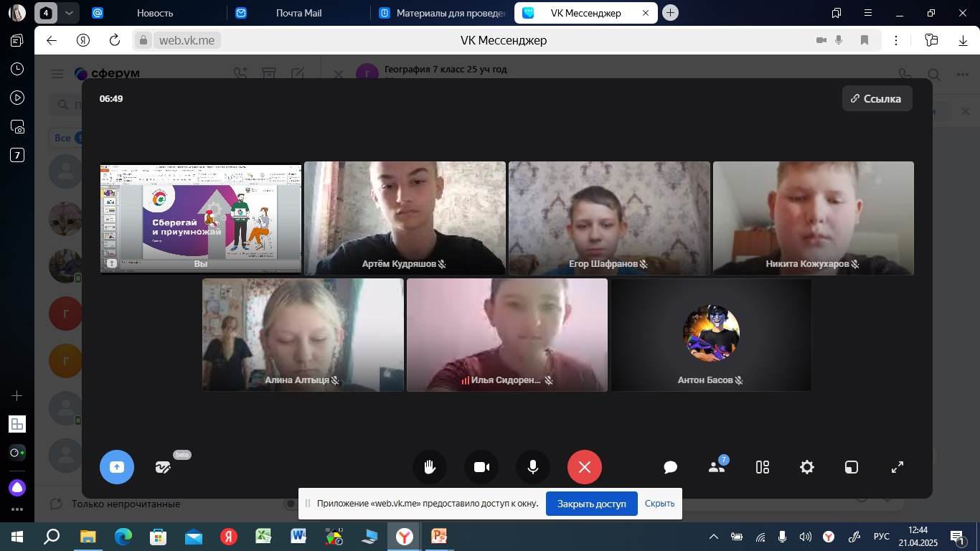Select Егор Шафранов video tile

click(609, 218)
